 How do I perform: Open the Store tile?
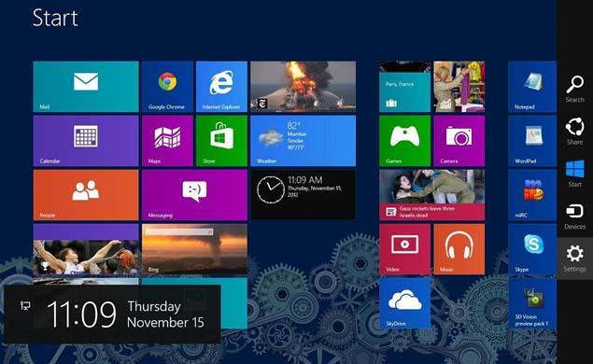(221, 141)
